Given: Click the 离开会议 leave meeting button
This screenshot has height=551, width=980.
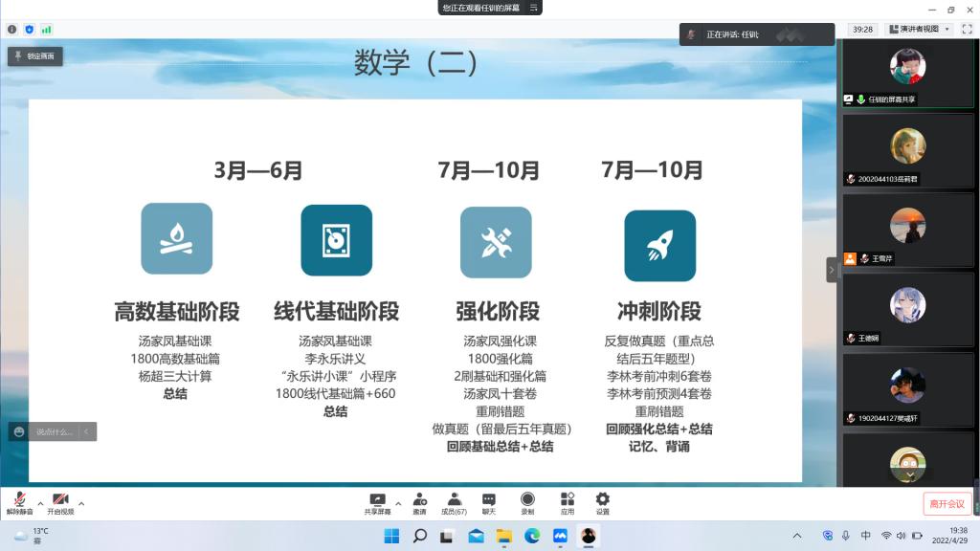Looking at the screenshot, I should (x=947, y=504).
